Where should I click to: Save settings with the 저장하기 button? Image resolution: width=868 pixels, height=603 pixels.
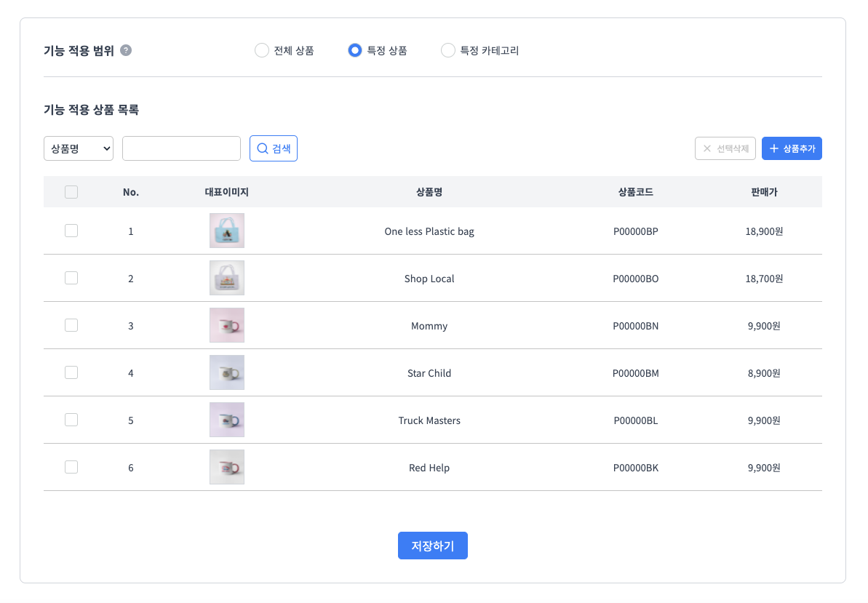[x=432, y=546]
